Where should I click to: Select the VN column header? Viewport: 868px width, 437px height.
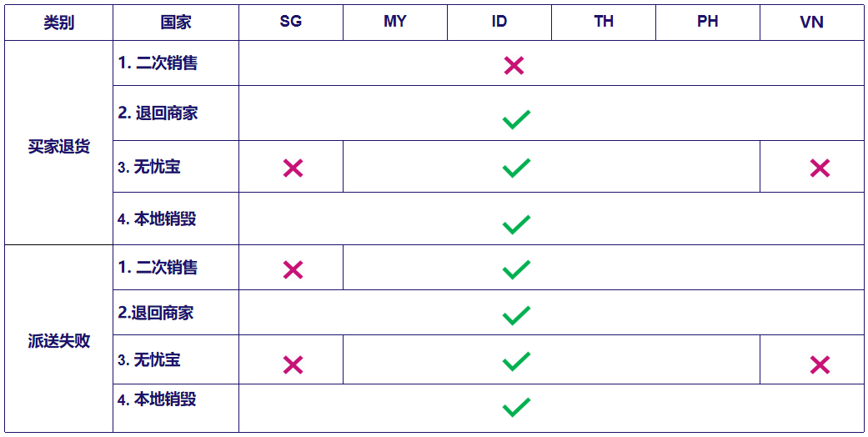point(812,23)
